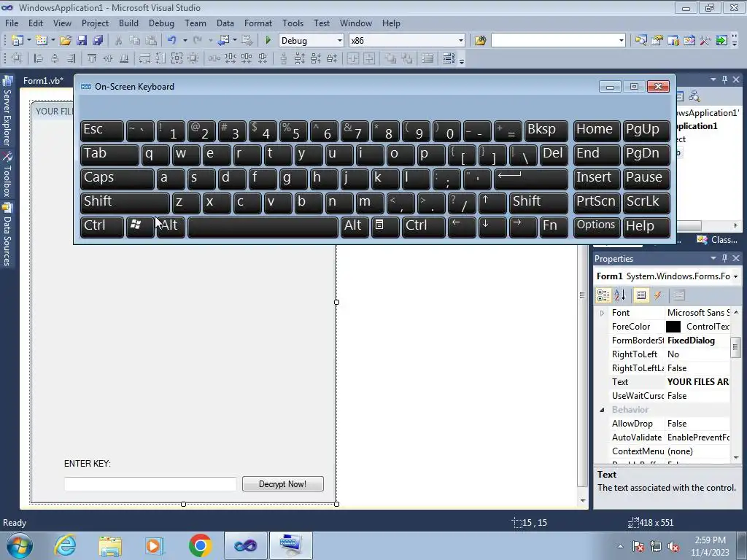The width and height of the screenshot is (747, 560).
Task: Open the Build menu
Action: (x=128, y=23)
